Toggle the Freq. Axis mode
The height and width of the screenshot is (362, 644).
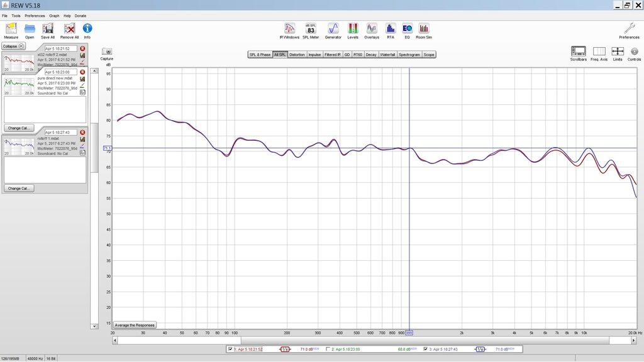pyautogui.click(x=599, y=53)
